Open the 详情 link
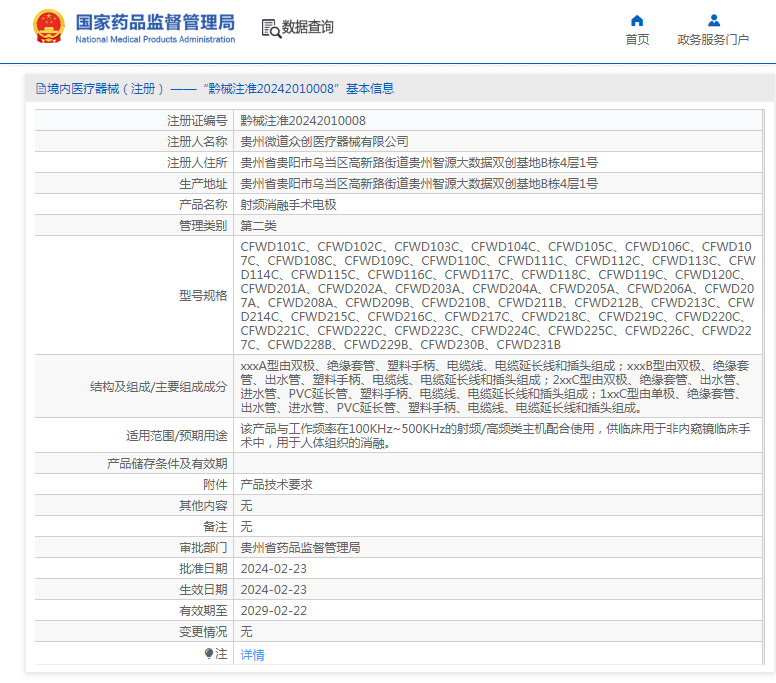This screenshot has width=776, height=683. pos(253,655)
